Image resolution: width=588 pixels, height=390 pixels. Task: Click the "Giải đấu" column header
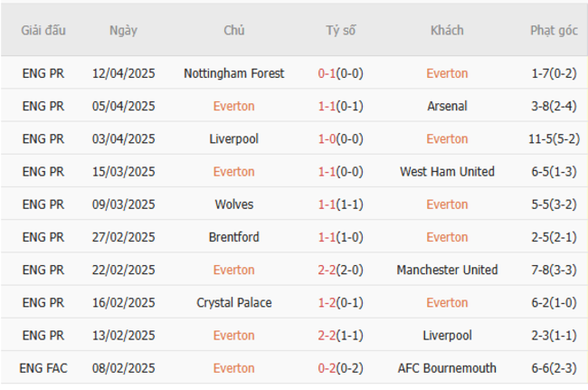(43, 30)
